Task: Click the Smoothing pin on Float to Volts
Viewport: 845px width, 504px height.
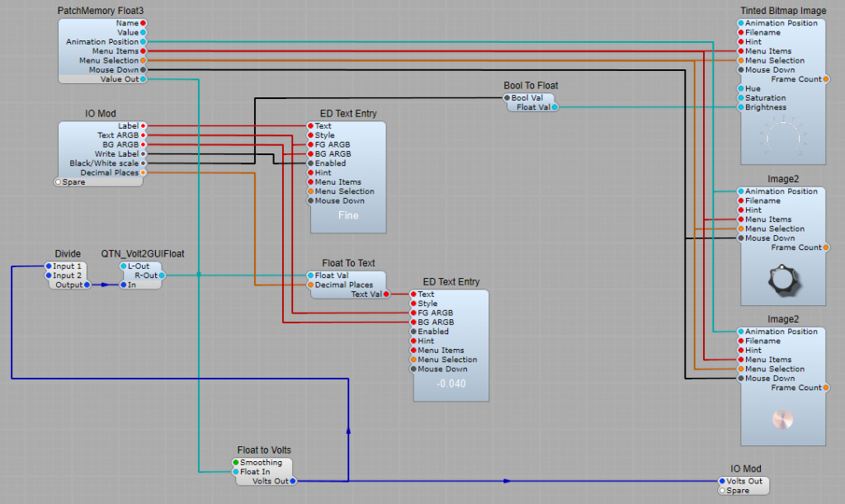Action: pos(236,463)
